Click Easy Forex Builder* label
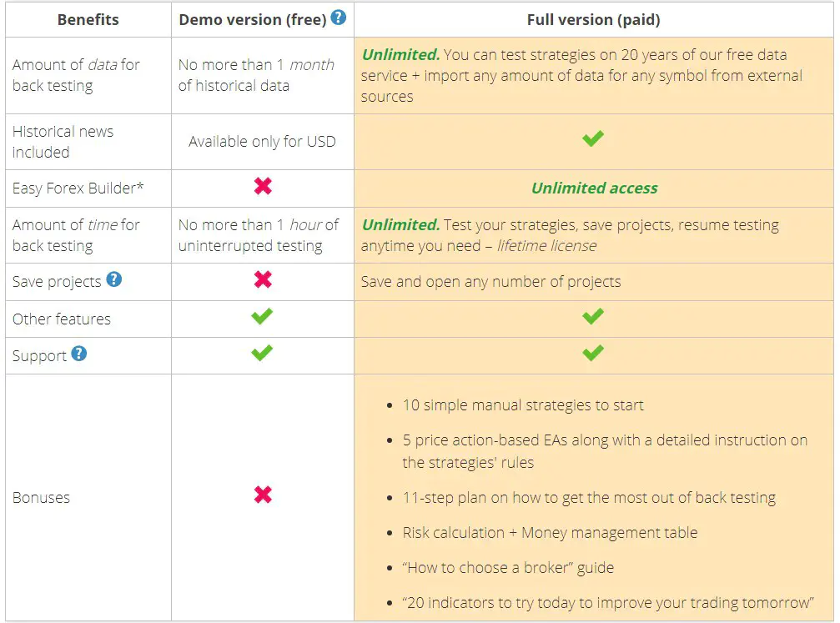 pyautogui.click(x=78, y=188)
